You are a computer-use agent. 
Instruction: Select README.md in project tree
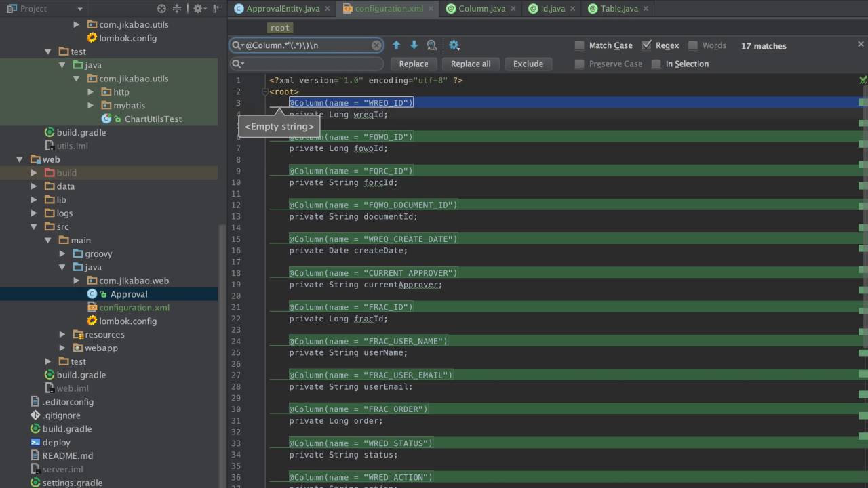(x=67, y=455)
